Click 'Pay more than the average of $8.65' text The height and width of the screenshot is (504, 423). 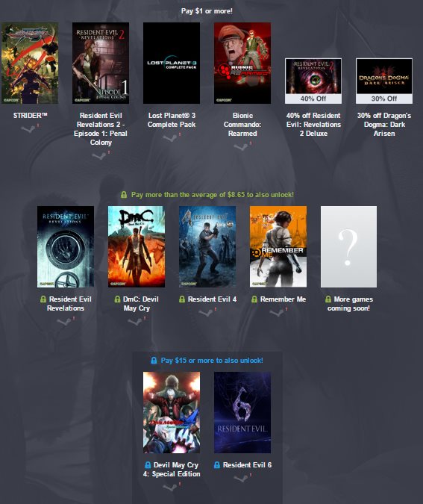(213, 195)
